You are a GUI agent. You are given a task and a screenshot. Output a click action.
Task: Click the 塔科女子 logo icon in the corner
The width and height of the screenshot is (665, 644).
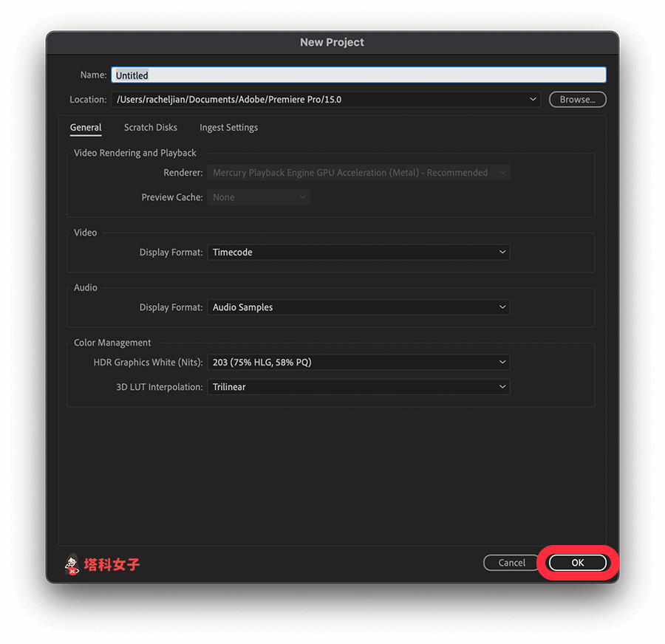click(71, 564)
